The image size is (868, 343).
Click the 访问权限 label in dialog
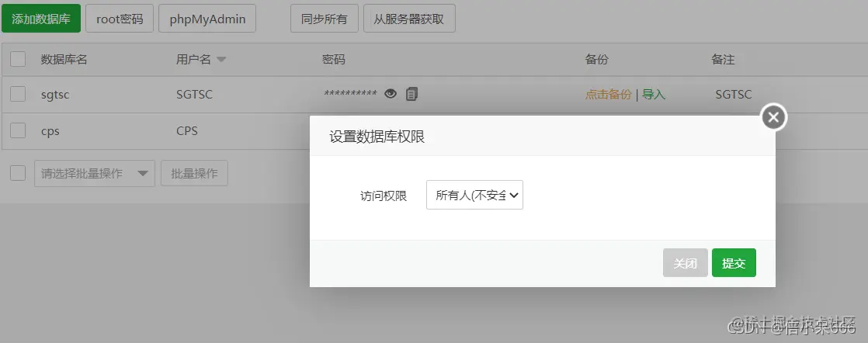tap(384, 196)
